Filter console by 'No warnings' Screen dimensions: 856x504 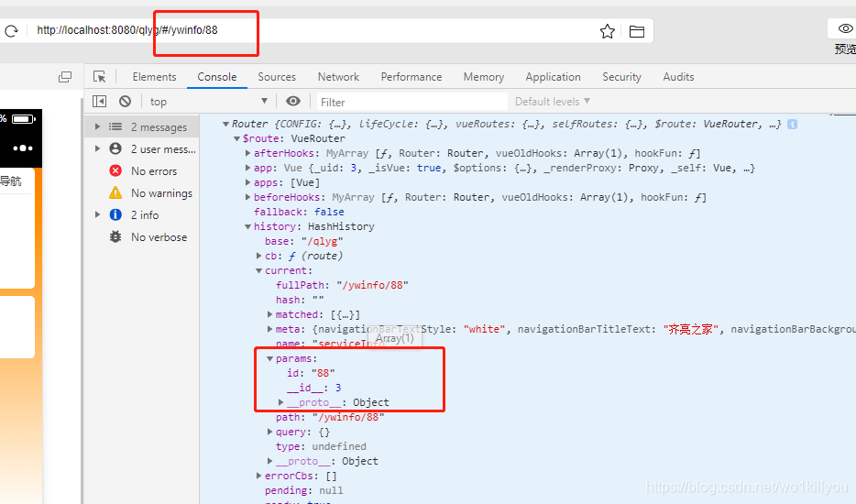(x=147, y=192)
